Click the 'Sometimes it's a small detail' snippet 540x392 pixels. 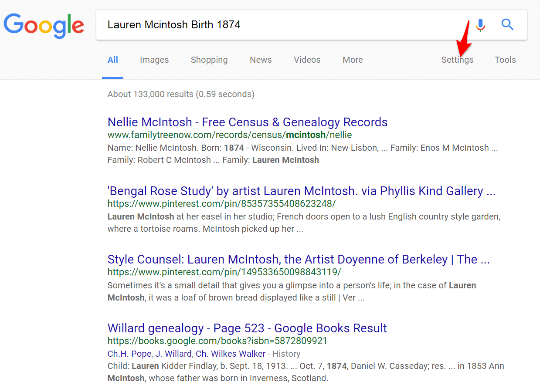tap(292, 291)
